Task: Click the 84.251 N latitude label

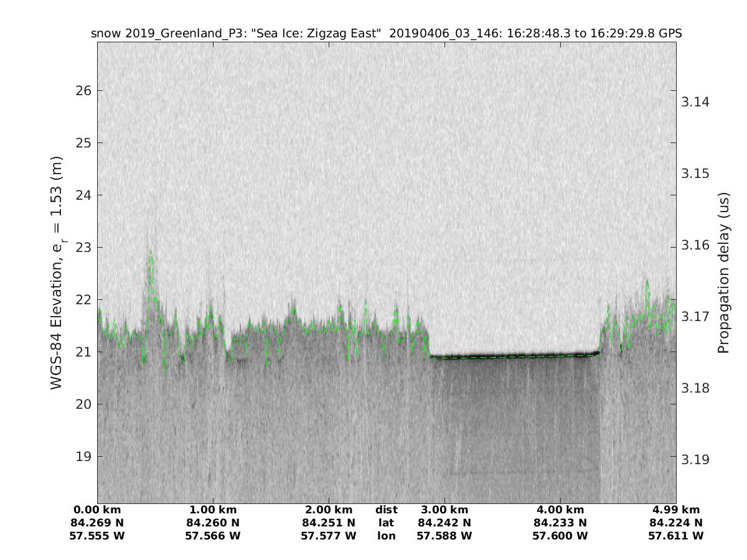Action: coord(329,523)
